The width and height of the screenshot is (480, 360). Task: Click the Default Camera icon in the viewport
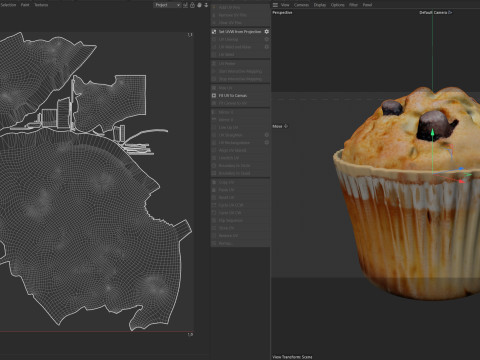point(450,12)
